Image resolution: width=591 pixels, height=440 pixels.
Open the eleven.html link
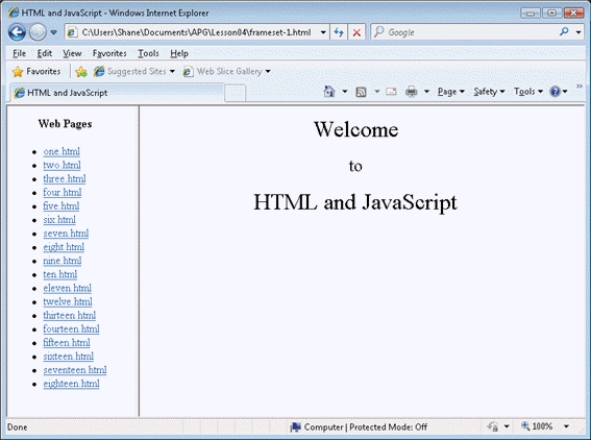(67, 288)
